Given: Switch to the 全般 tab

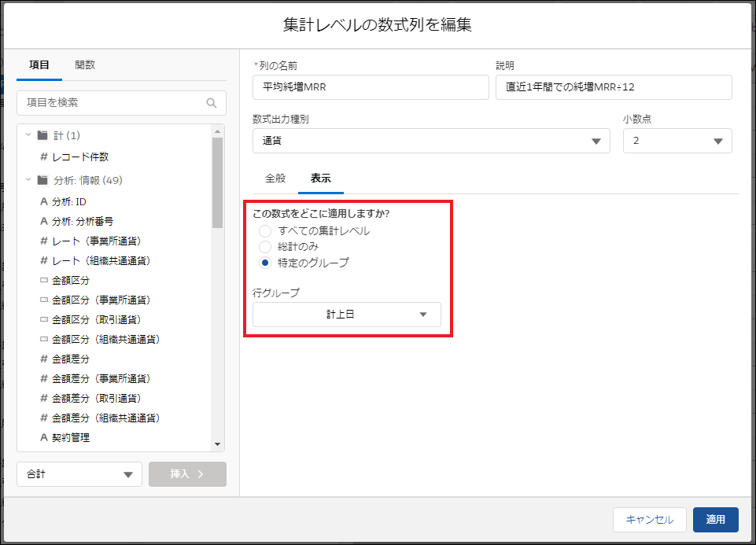Looking at the screenshot, I should (274, 179).
